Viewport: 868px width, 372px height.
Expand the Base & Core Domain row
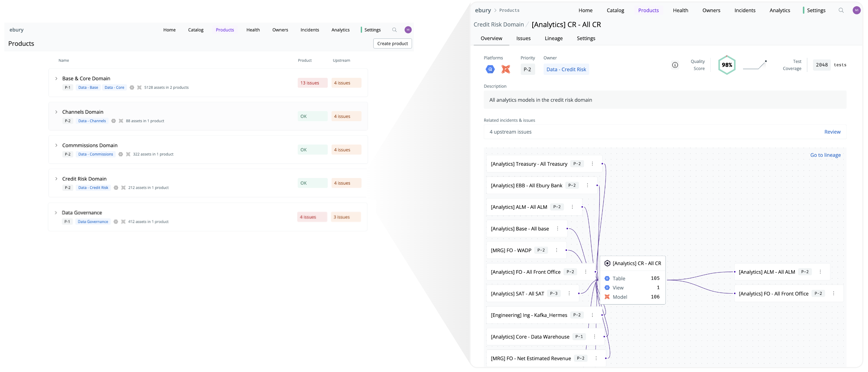pyautogui.click(x=56, y=78)
